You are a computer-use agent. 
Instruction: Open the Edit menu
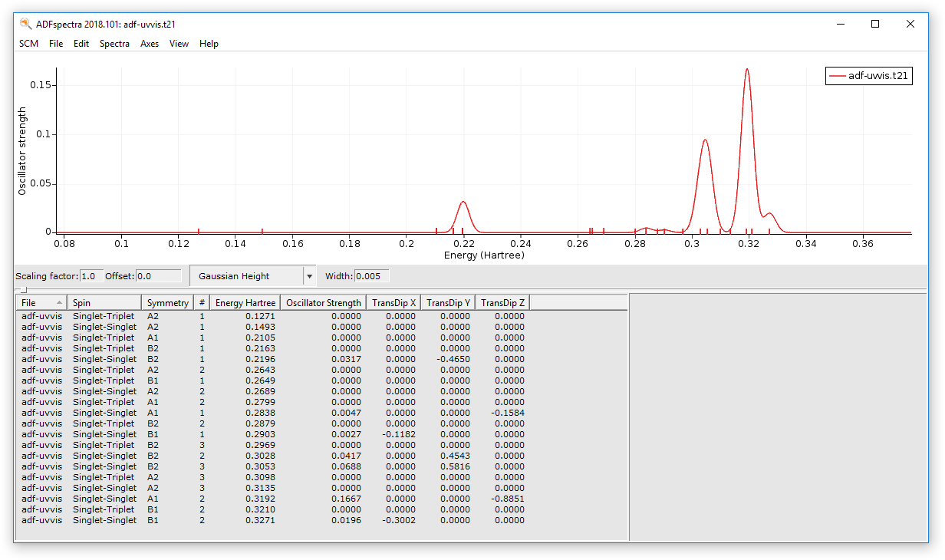[x=81, y=44]
